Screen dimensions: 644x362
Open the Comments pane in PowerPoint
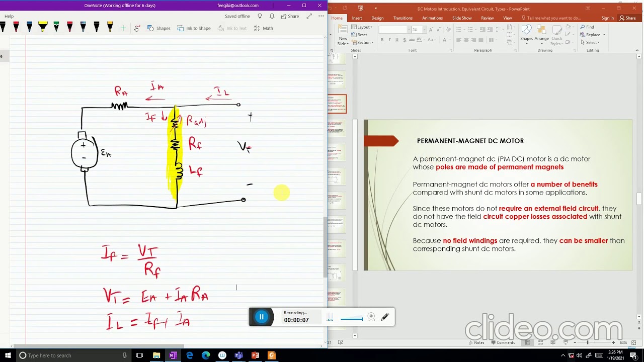tap(503, 342)
